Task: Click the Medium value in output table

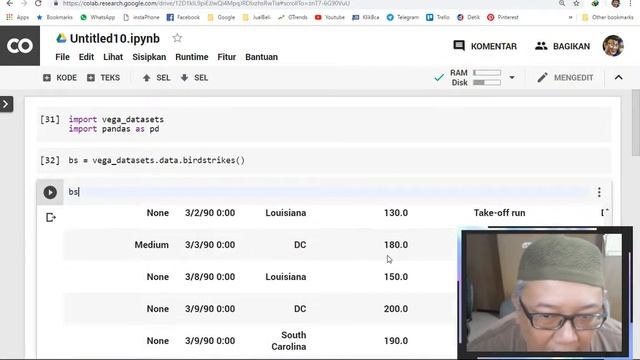Action: [151, 244]
